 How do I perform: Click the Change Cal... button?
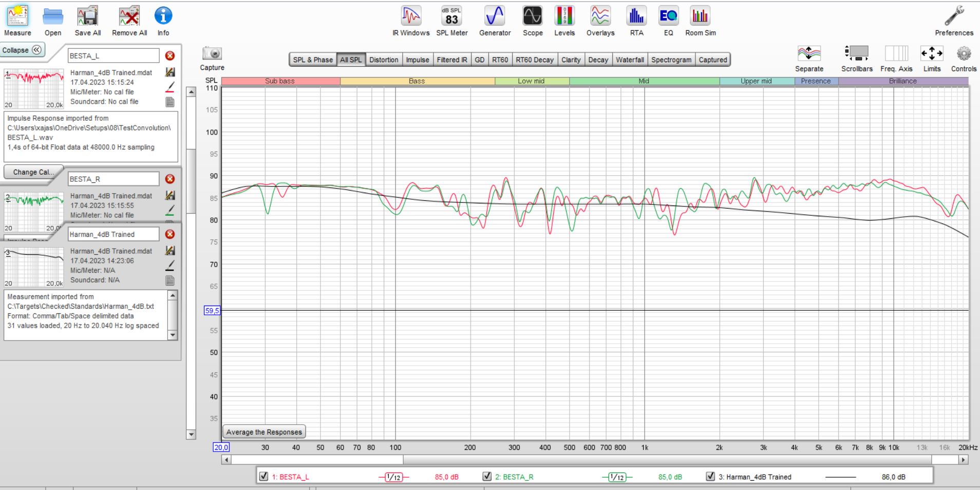[33, 172]
